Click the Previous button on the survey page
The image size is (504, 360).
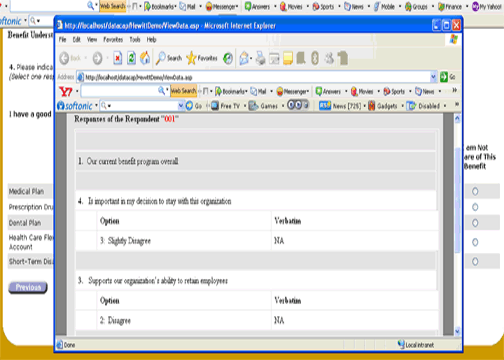tap(28, 287)
